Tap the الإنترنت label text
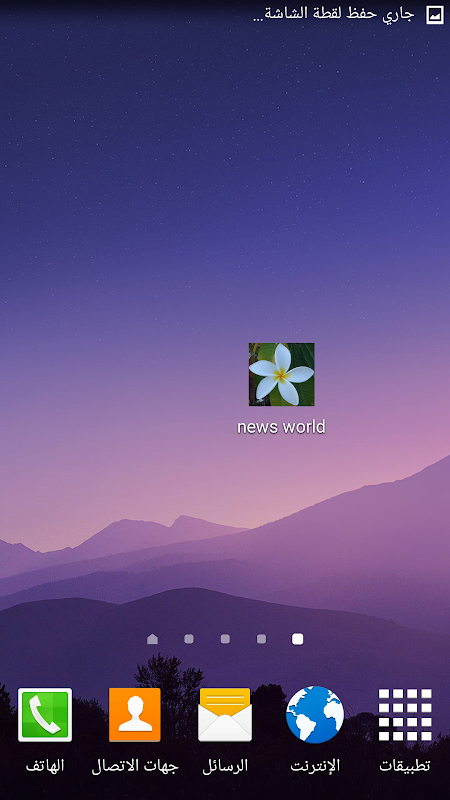Viewport: 450px width, 800px height. point(315,765)
